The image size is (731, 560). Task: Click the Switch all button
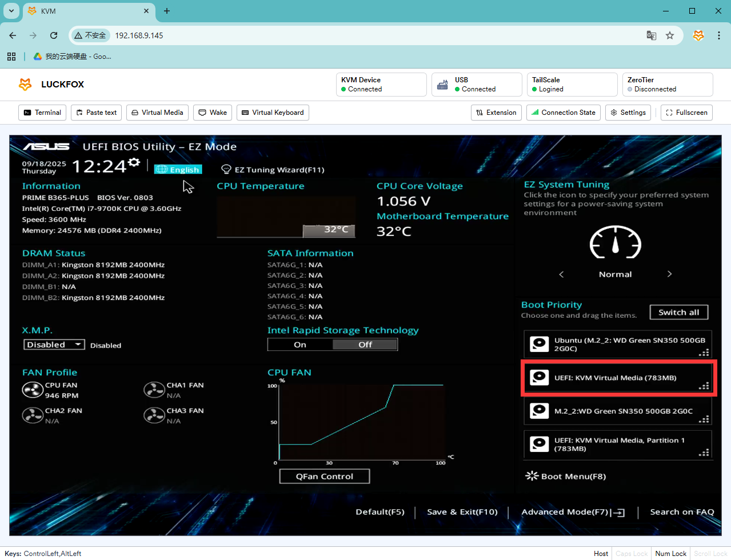(x=678, y=313)
